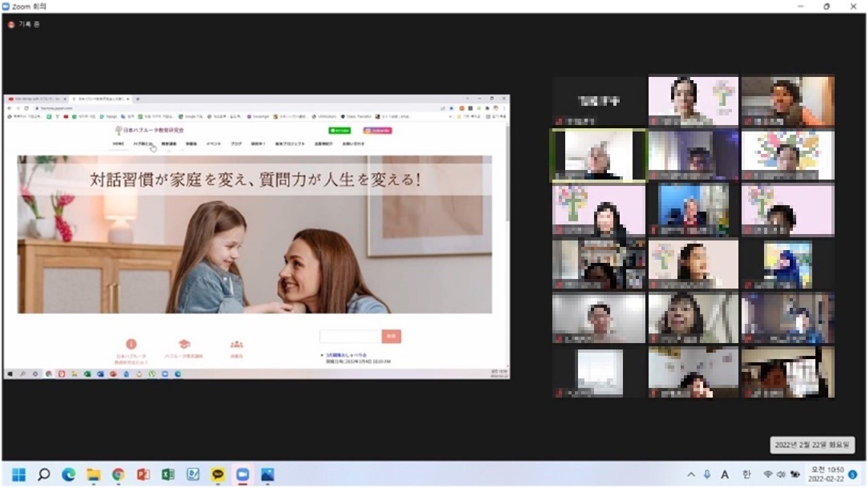
Task: Open the Photos app in the taskbar
Action: 268,475
